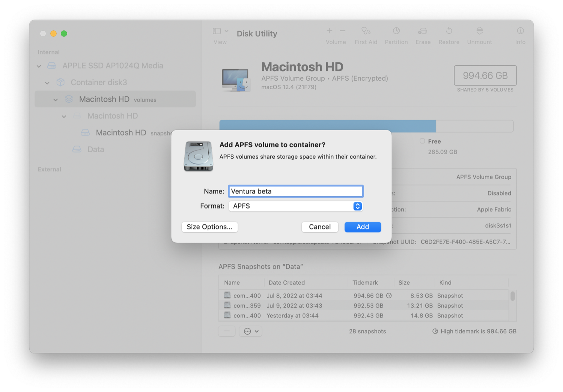Select snapshot created Yesterday at 03:44

tap(364, 315)
